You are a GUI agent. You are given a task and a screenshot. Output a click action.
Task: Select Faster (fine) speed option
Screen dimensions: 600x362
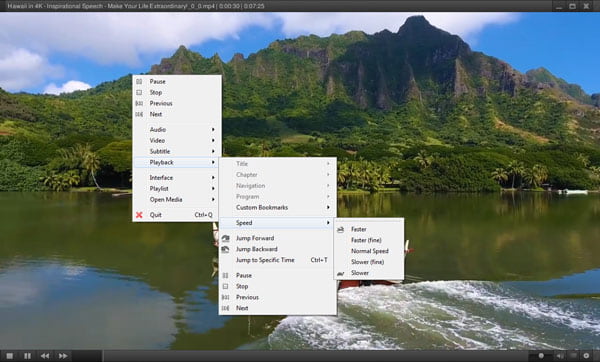(369, 240)
